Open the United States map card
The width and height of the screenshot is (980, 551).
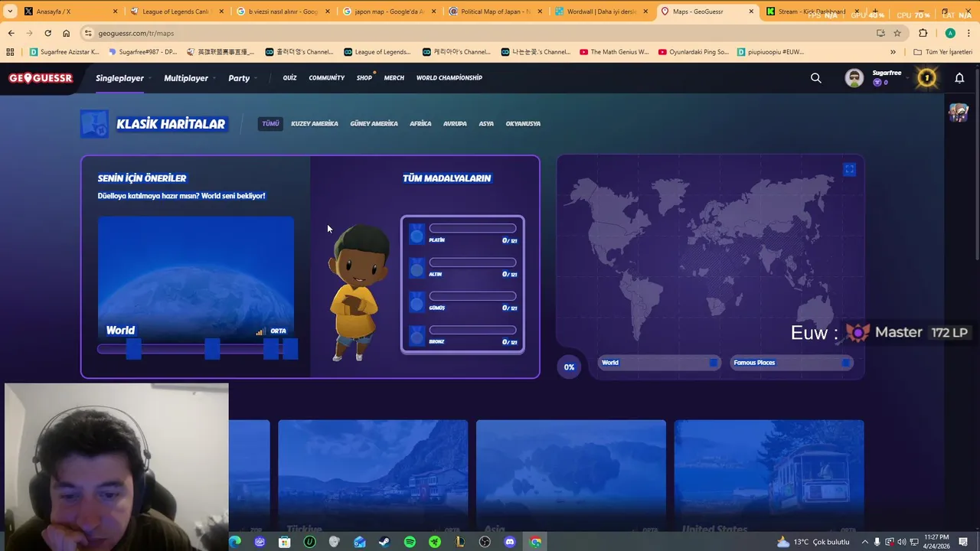(769, 477)
